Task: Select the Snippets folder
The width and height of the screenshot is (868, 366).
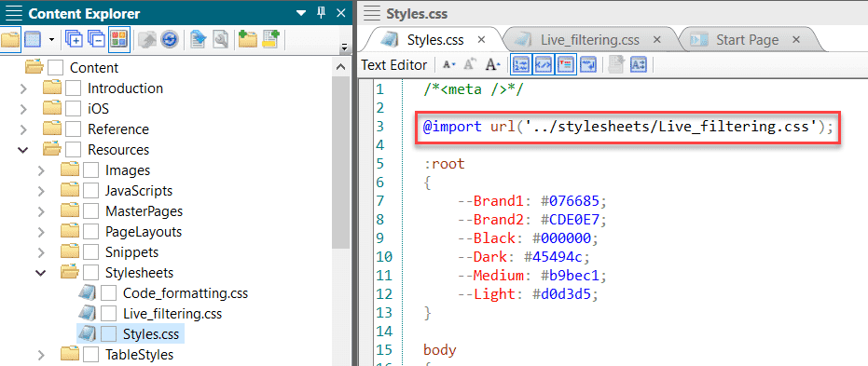Action: coord(131,252)
